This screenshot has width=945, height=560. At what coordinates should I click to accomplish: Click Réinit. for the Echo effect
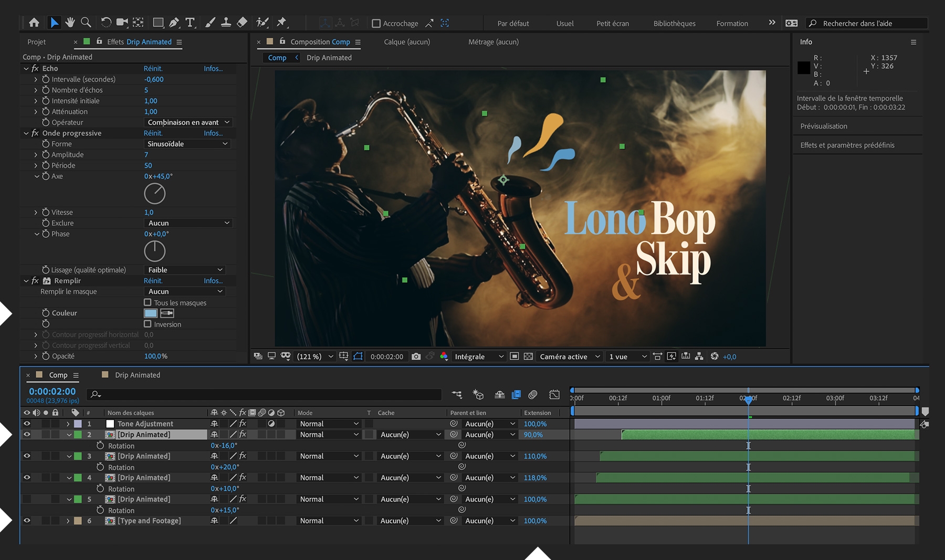click(153, 68)
